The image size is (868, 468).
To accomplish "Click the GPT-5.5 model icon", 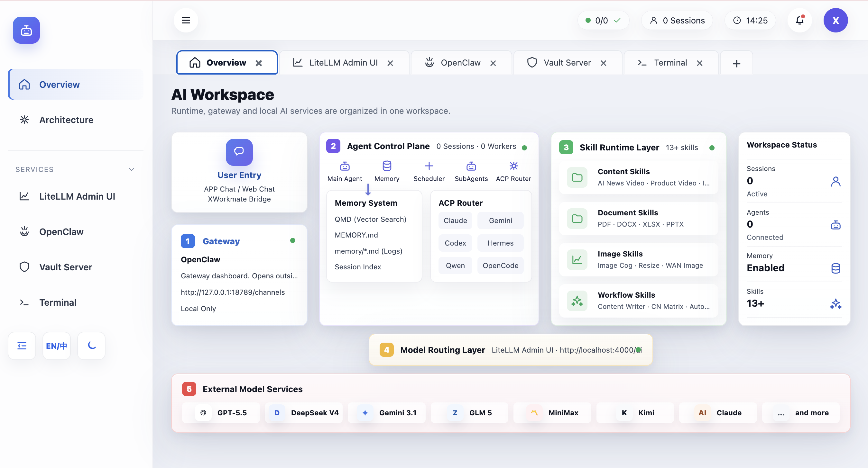I will [x=203, y=412].
